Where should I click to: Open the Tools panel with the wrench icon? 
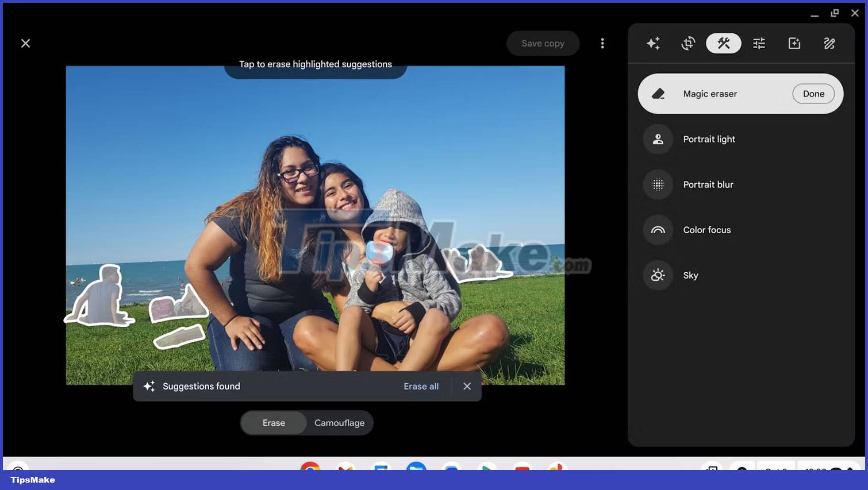click(723, 43)
